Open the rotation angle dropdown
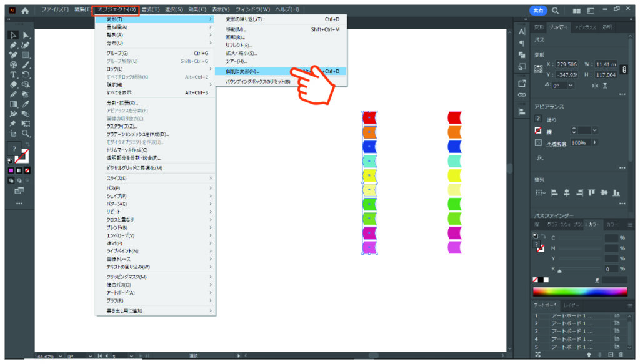 571,86
